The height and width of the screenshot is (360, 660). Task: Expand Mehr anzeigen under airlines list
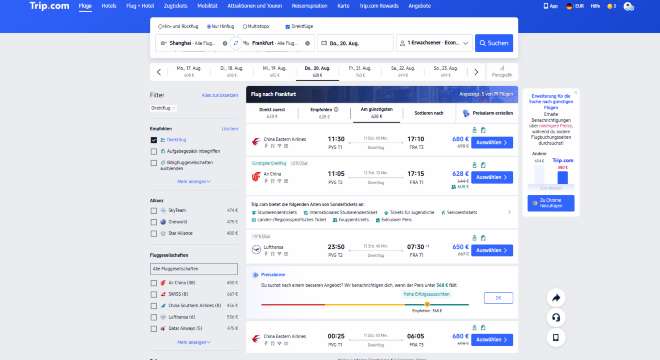[x=194, y=342]
